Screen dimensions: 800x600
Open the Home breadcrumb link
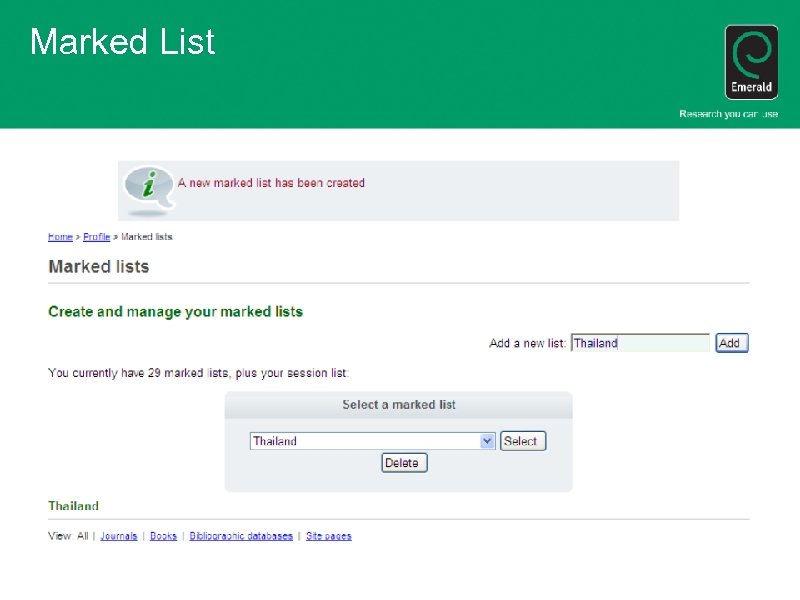tap(58, 236)
